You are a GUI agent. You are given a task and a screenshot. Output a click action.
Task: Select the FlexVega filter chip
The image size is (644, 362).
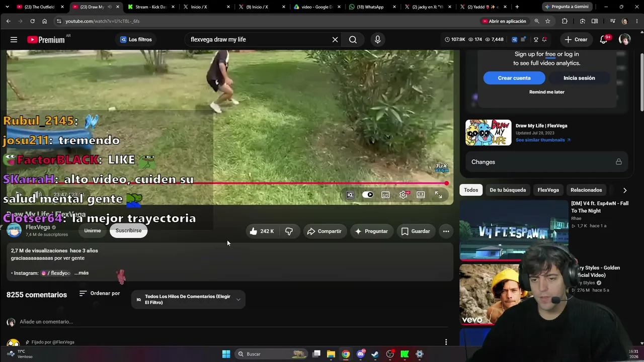[548, 190]
